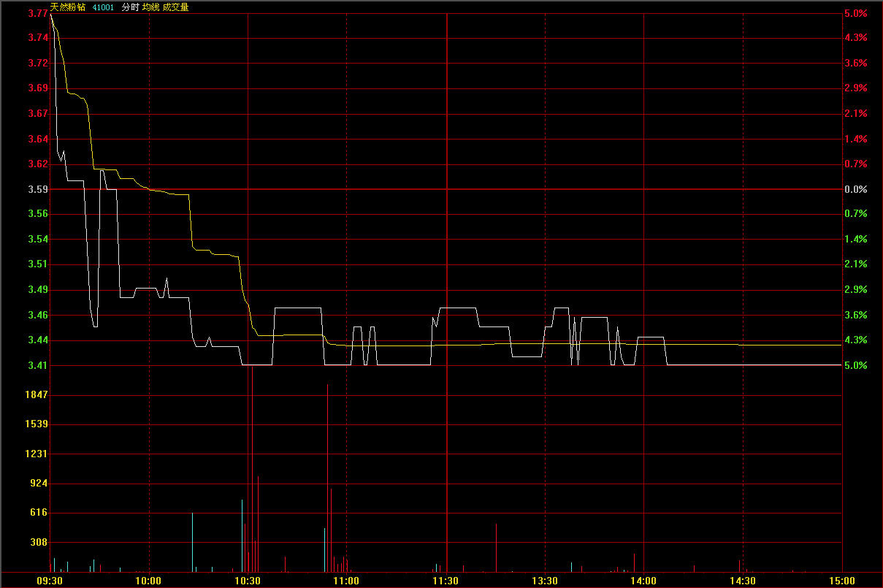
Task: Select the 1539 volume axis value
Action: [x=37, y=424]
